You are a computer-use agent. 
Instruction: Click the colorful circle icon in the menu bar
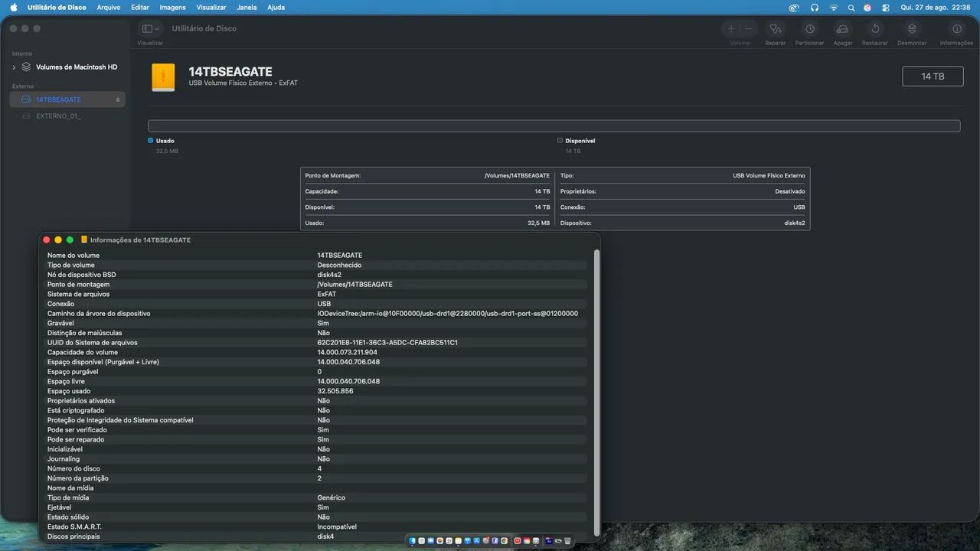click(867, 8)
